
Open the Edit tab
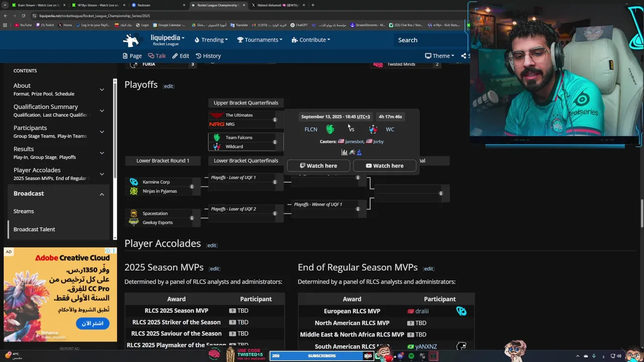[x=181, y=56]
